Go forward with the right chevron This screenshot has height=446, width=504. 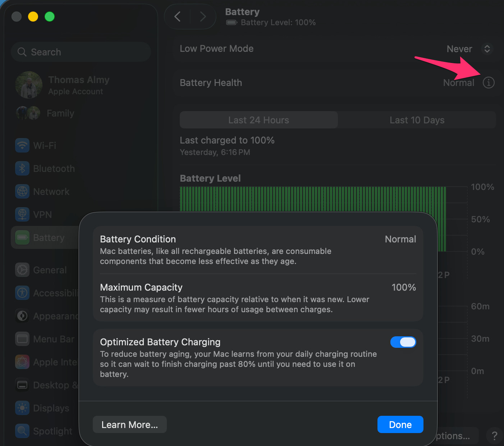[203, 17]
